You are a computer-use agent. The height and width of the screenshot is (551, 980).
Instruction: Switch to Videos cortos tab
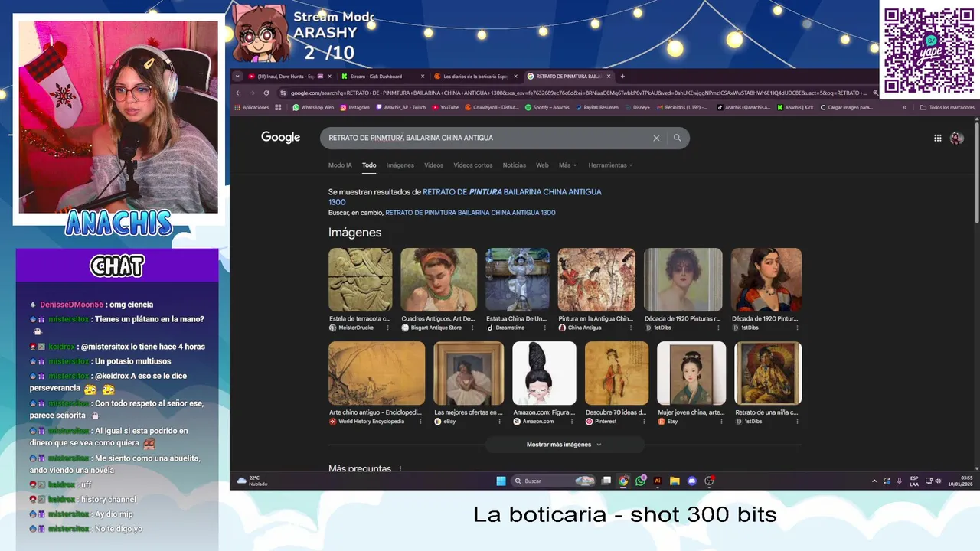click(473, 165)
